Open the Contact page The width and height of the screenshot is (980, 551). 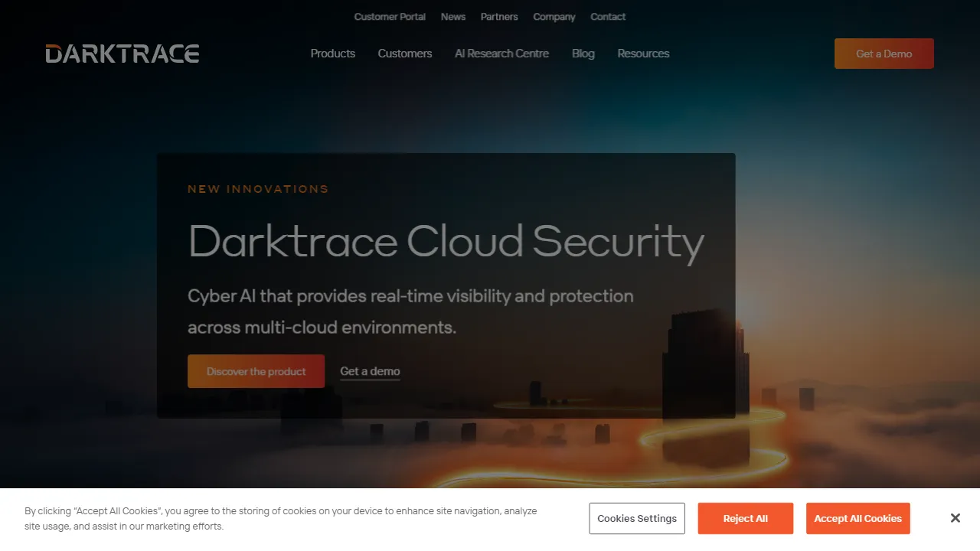[x=608, y=17]
